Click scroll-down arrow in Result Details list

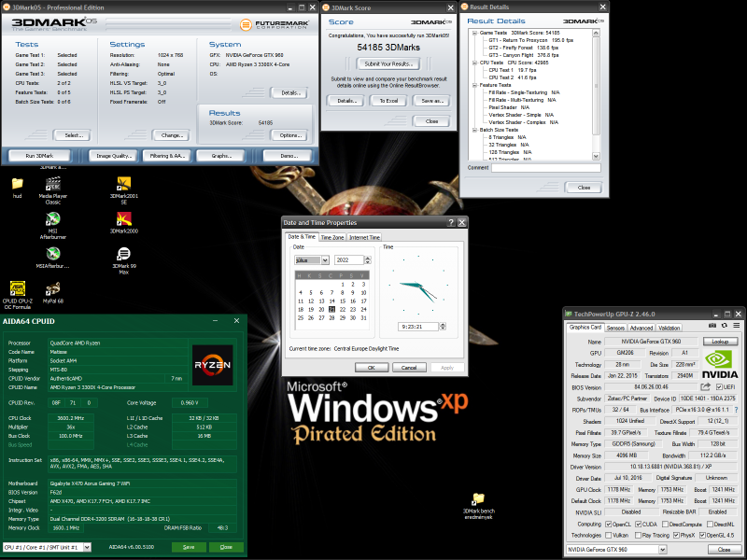point(596,156)
